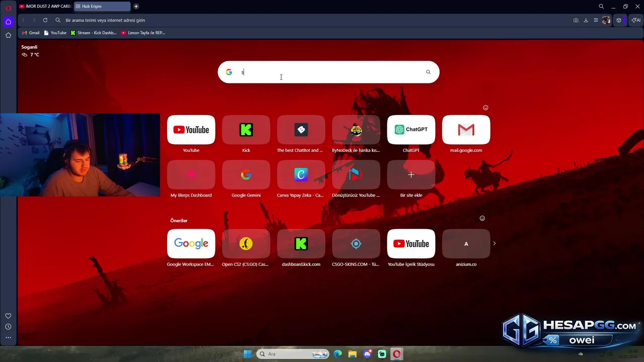Open File Explorer from the taskbar
This screenshot has height=362, width=644.
352,354
